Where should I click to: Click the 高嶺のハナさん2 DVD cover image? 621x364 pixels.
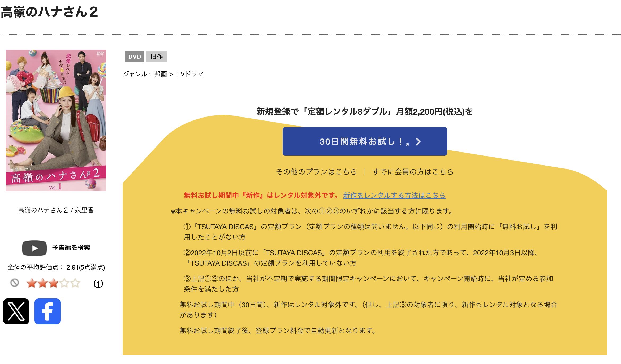point(56,120)
